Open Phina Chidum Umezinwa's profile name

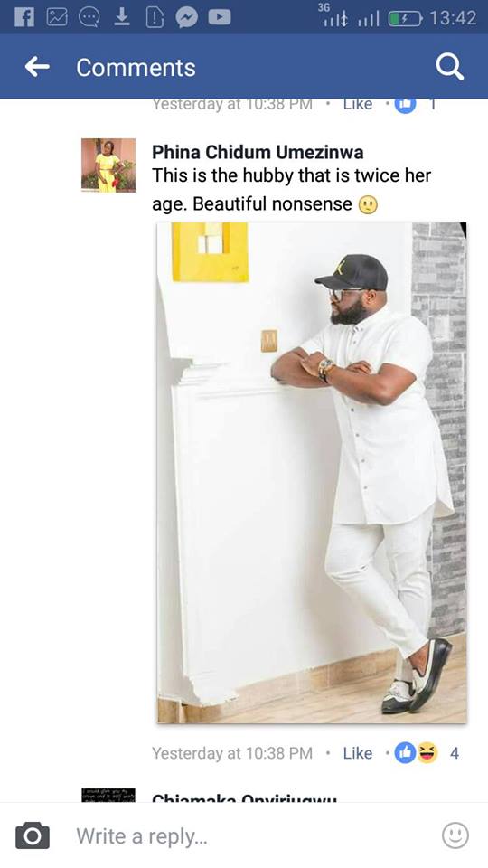pyautogui.click(x=258, y=152)
